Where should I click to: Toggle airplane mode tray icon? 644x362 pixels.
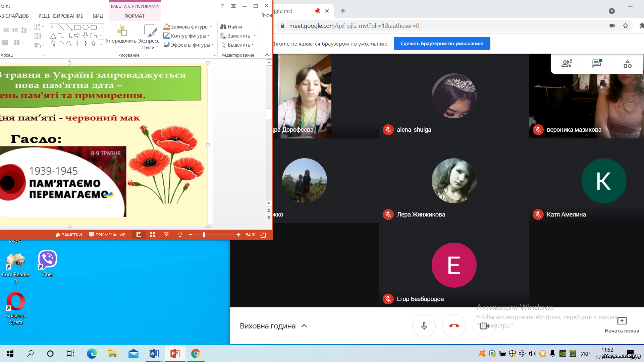tap(522, 354)
